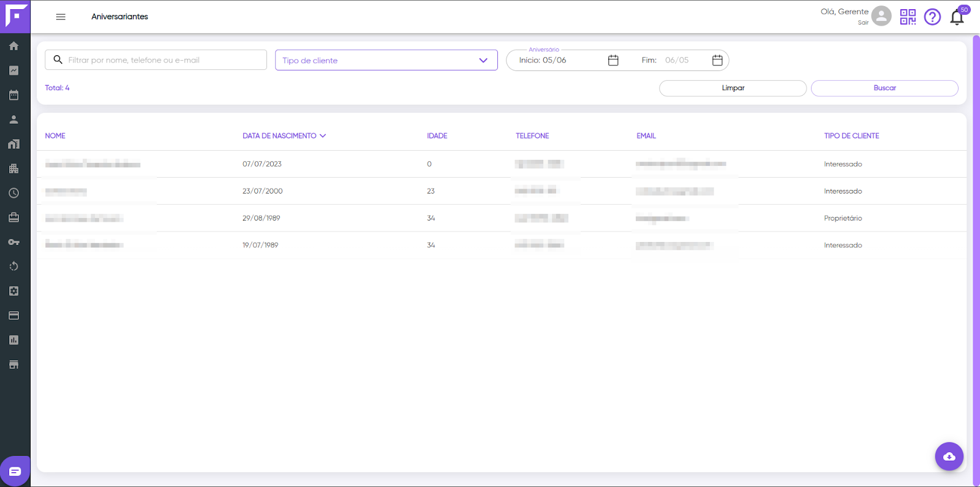Viewport: 980px width, 487px height.
Task: Click the filter by name search field
Action: tap(156, 60)
